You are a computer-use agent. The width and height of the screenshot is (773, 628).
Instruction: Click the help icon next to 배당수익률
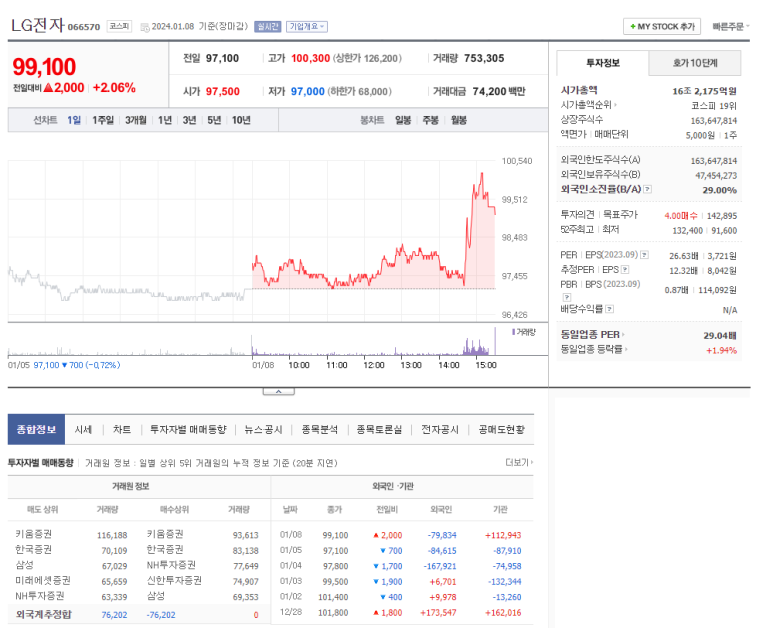click(x=610, y=309)
